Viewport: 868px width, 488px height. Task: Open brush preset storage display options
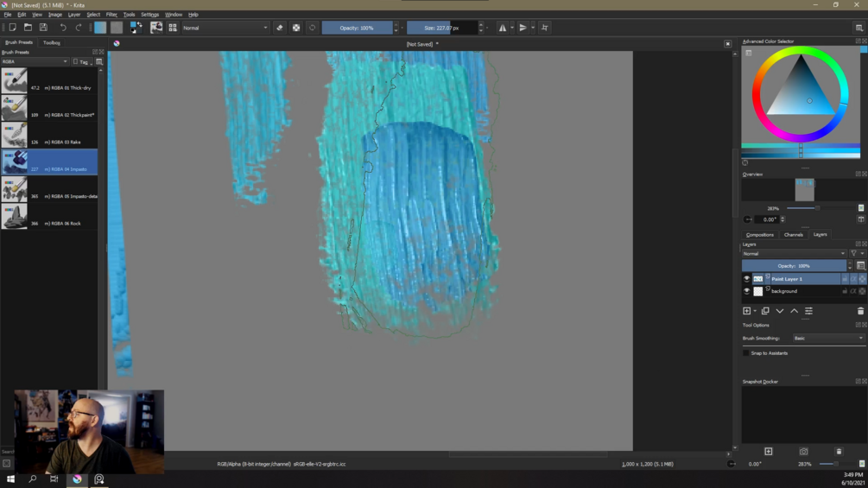tap(99, 62)
